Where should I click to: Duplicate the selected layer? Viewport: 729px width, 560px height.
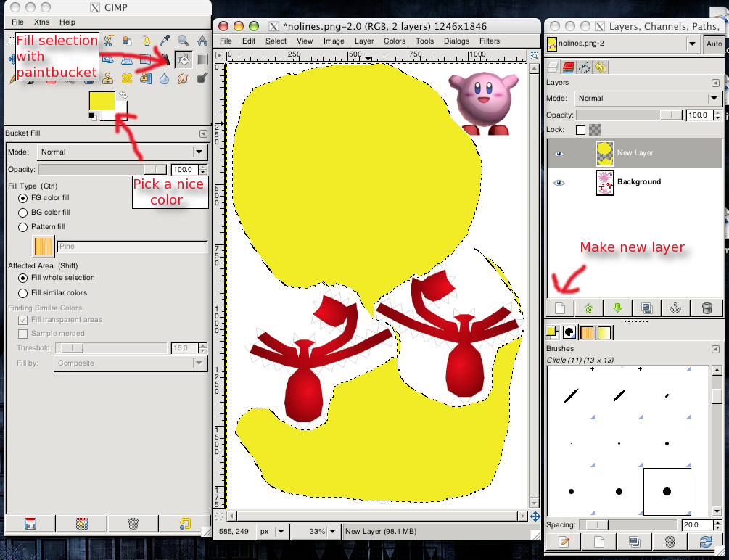[647, 308]
